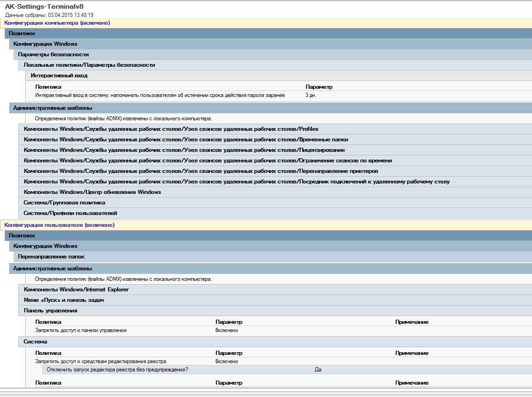Collapse the Интерактивный вход section

tap(59, 75)
